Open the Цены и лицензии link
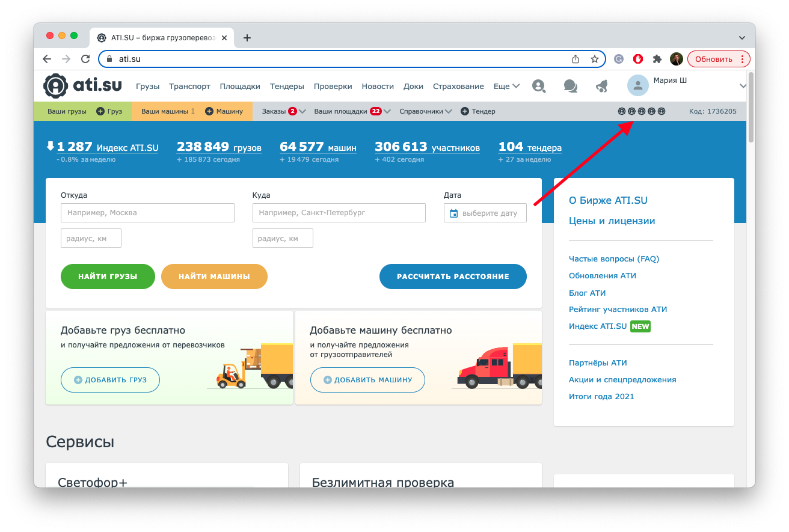Image resolution: width=789 pixels, height=532 pixels. pyautogui.click(x=612, y=221)
